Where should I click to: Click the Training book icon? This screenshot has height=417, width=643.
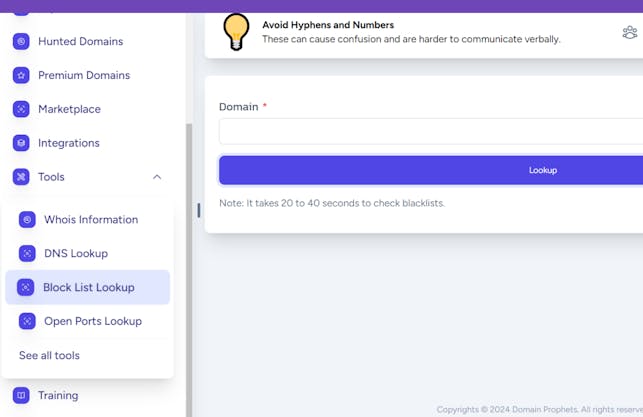(x=21, y=396)
